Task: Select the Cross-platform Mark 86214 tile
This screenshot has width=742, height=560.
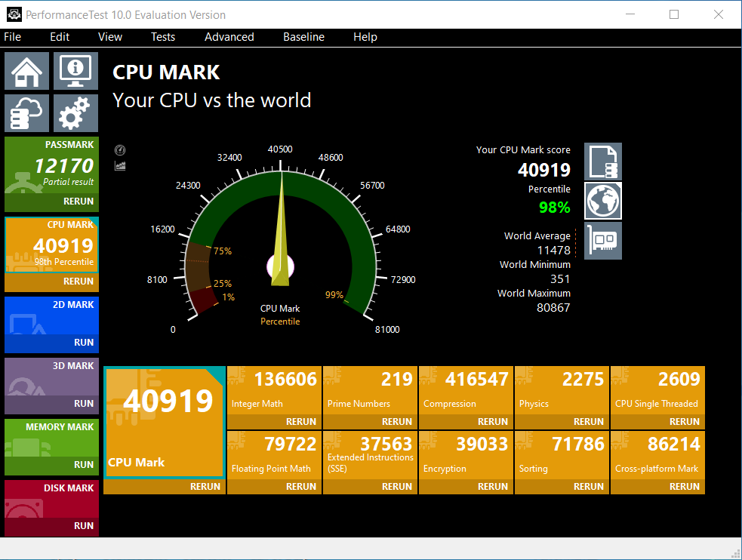Action: pos(657,456)
